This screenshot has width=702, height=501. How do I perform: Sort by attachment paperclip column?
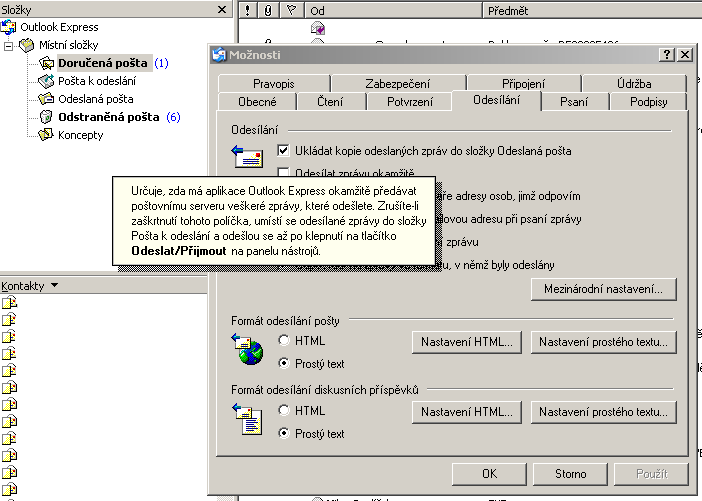tap(268, 10)
